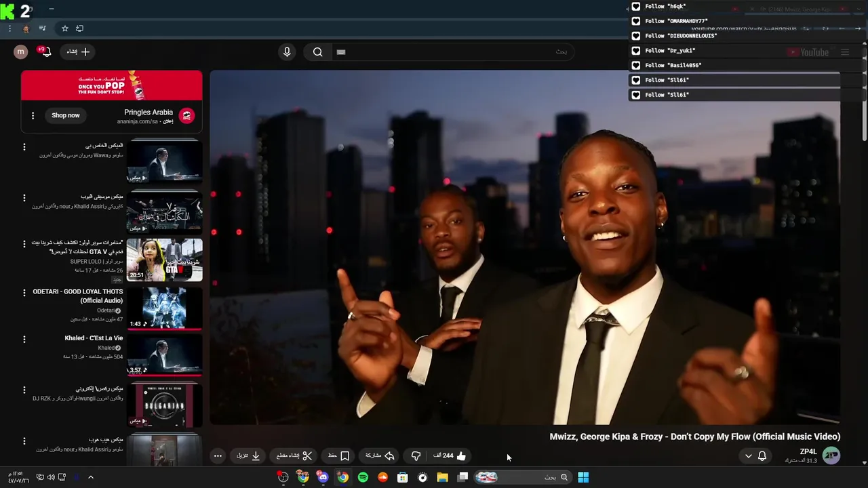This screenshot has height=488, width=868.
Task: Open the Windows Start button
Action: 583,477
